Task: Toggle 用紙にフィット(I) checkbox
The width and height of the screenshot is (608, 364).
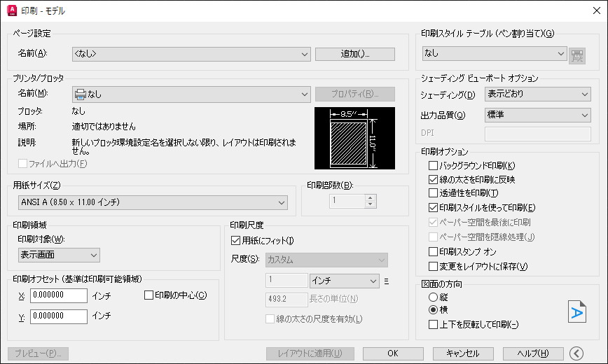Action: tap(235, 240)
